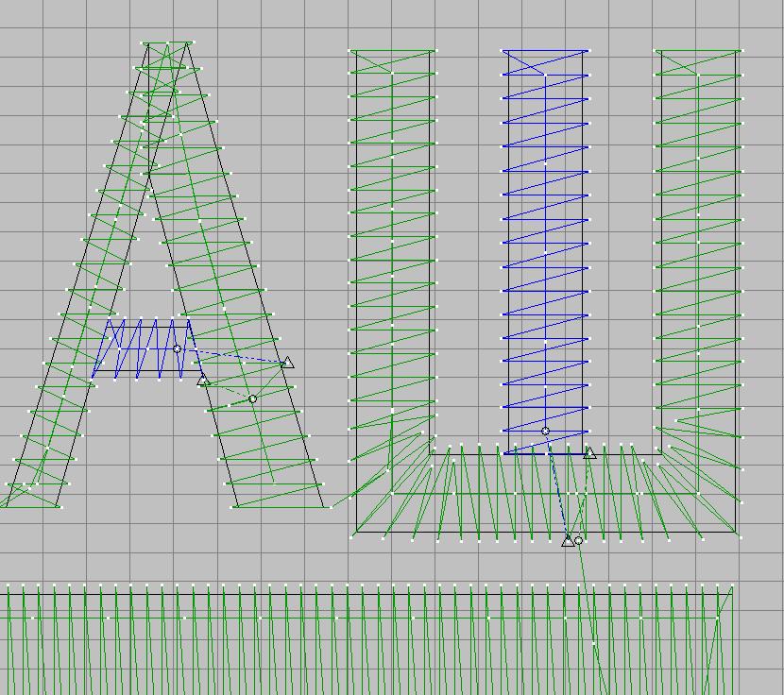The width and height of the screenshot is (784, 695).
Task: Click the triangle marker below the U-shape's bottom edge
Action: (568, 541)
